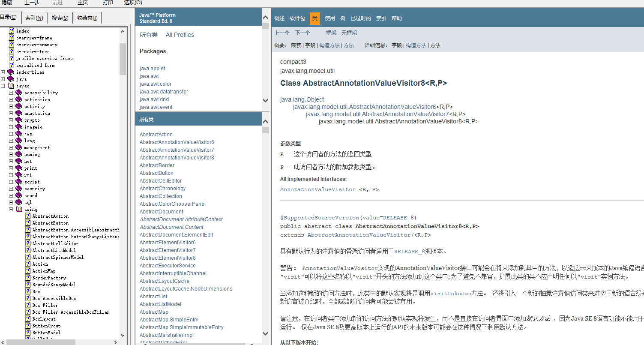Open the 选项(O) menu
The width and height of the screenshot is (644, 345).
(133, 3)
